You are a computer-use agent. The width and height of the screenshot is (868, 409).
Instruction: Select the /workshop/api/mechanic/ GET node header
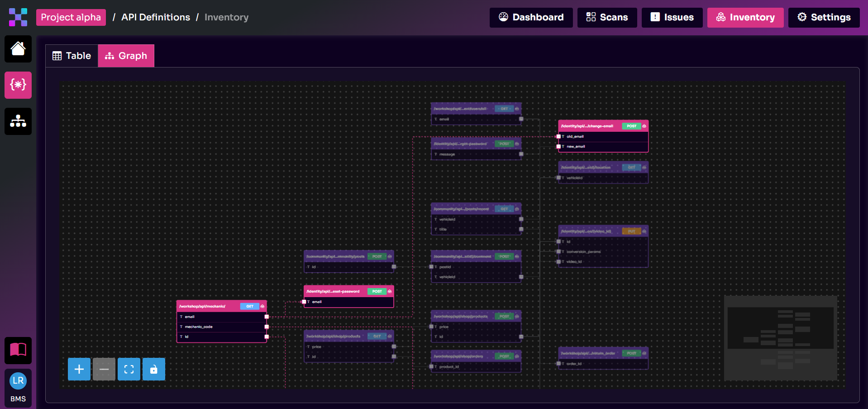click(x=208, y=306)
